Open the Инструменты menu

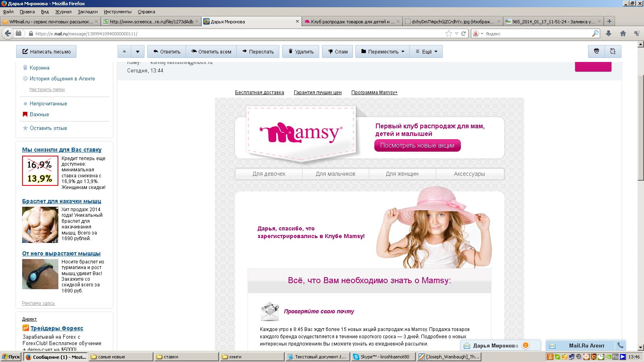click(x=118, y=12)
